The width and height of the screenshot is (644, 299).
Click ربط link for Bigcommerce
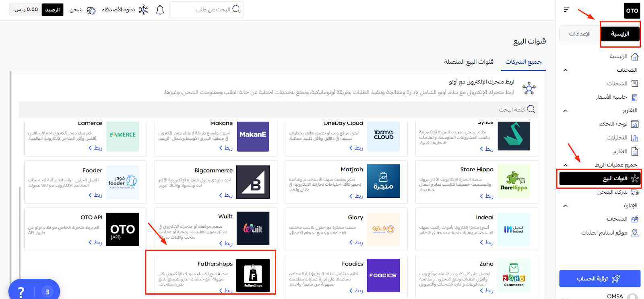(226, 195)
